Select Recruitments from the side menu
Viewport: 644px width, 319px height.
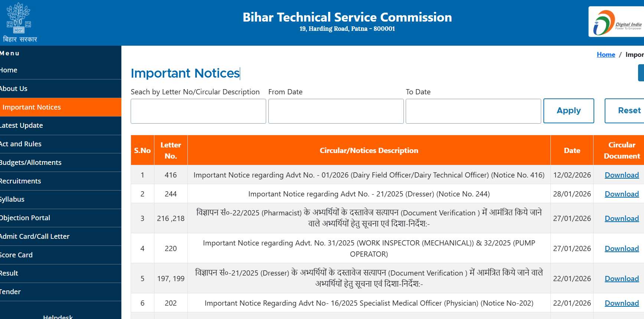click(21, 181)
